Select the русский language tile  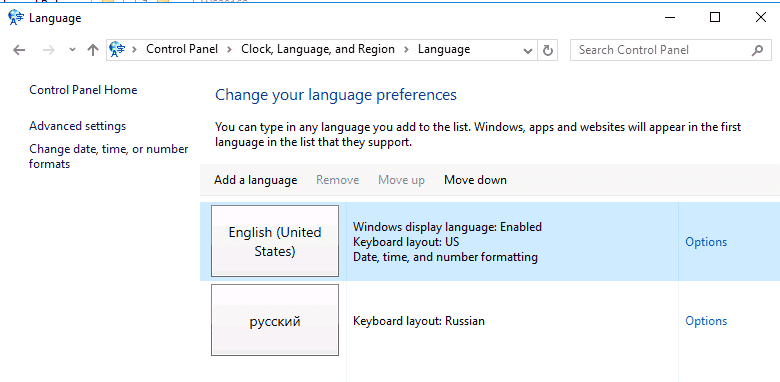pyautogui.click(x=275, y=320)
